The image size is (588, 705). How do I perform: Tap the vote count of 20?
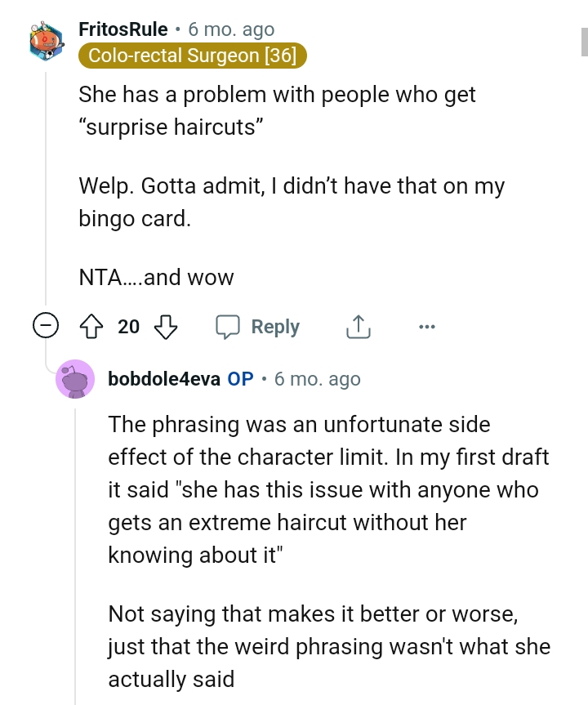tap(128, 328)
